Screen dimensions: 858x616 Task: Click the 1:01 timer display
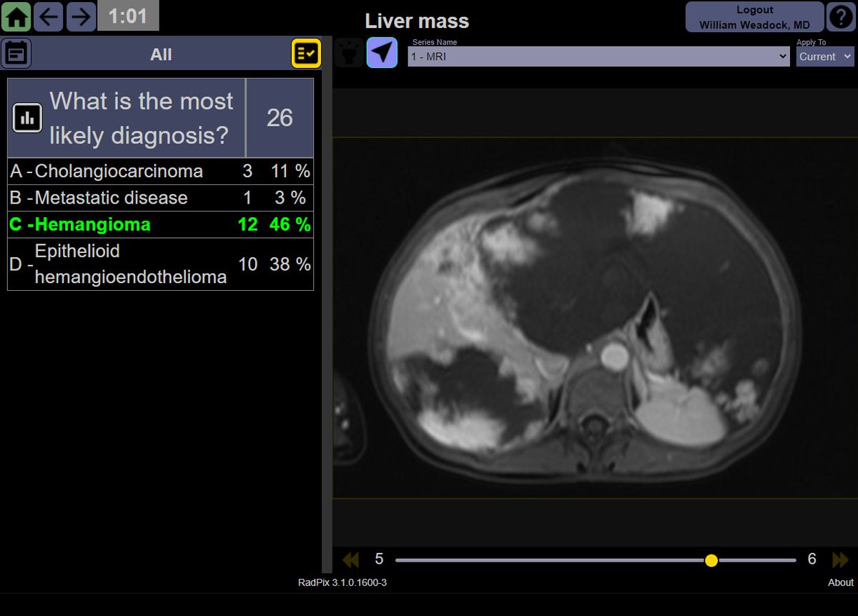(128, 16)
